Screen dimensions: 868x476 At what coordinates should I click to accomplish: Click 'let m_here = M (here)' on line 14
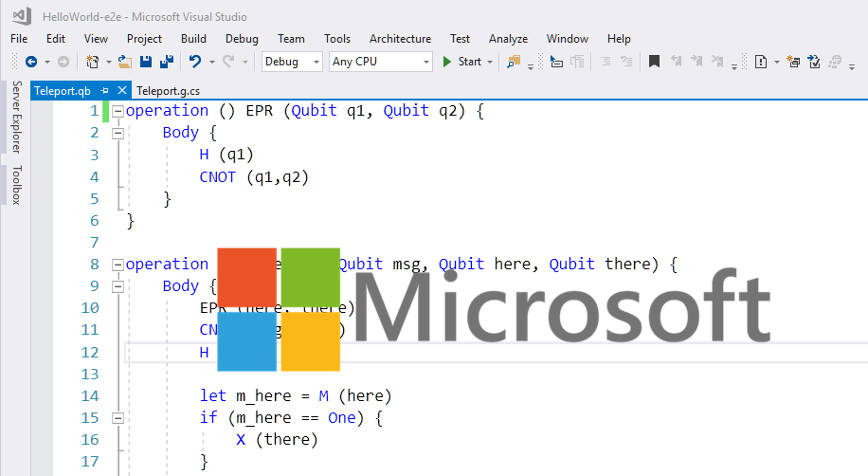(x=296, y=396)
